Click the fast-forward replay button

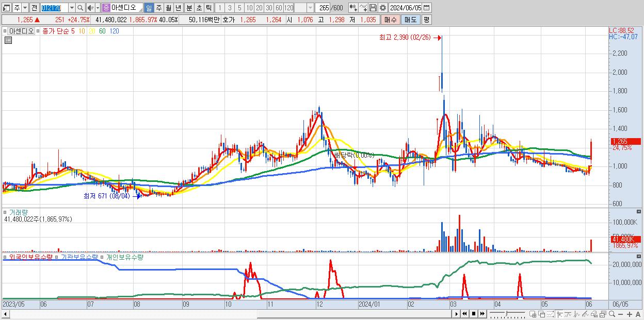(482, 314)
